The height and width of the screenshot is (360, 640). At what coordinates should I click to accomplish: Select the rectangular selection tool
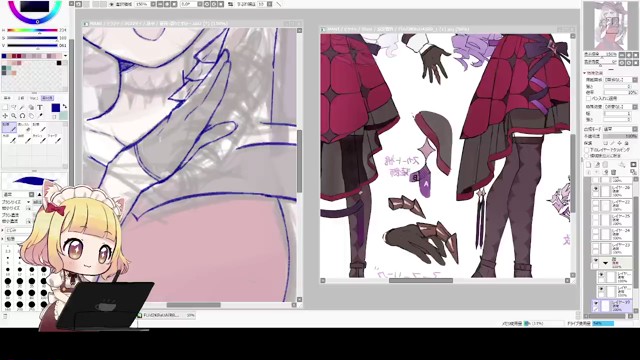(5, 107)
